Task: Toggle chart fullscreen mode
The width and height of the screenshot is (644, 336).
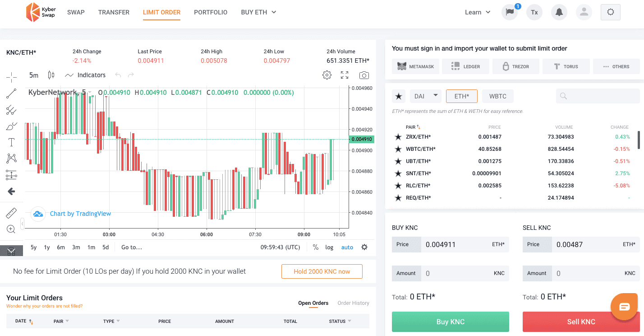Action: tap(345, 75)
